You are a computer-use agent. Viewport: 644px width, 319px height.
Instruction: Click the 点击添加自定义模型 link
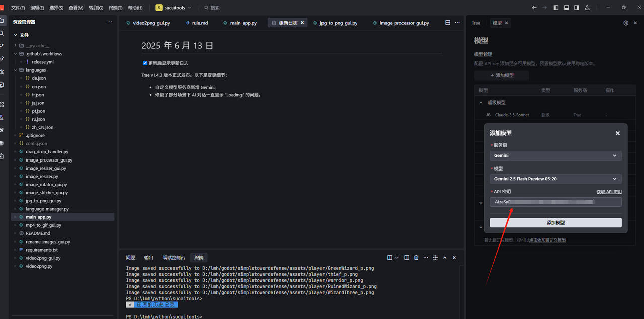[x=547, y=240]
